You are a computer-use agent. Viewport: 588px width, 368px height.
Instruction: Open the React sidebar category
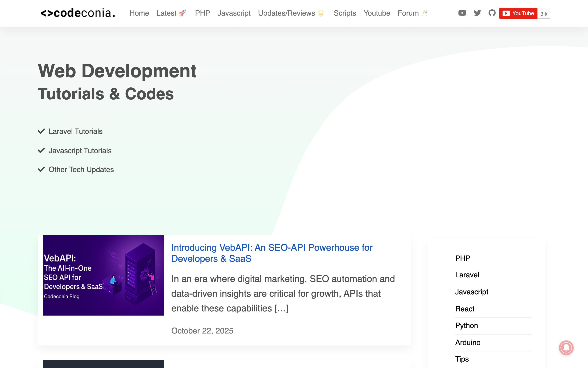pyautogui.click(x=465, y=309)
